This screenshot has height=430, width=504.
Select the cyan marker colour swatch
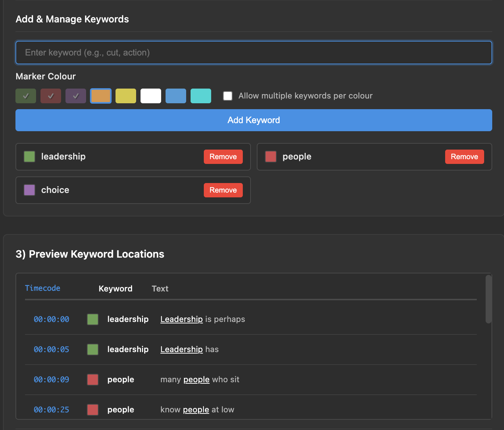[x=201, y=96]
